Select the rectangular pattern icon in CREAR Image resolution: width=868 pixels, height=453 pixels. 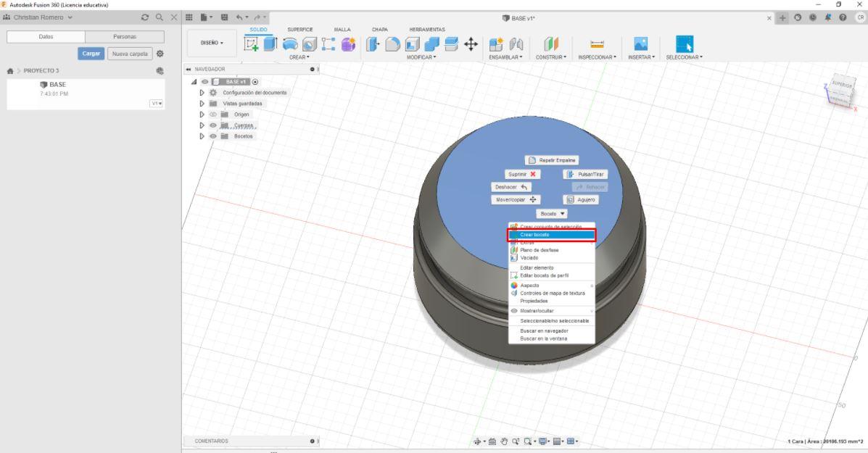tap(328, 44)
